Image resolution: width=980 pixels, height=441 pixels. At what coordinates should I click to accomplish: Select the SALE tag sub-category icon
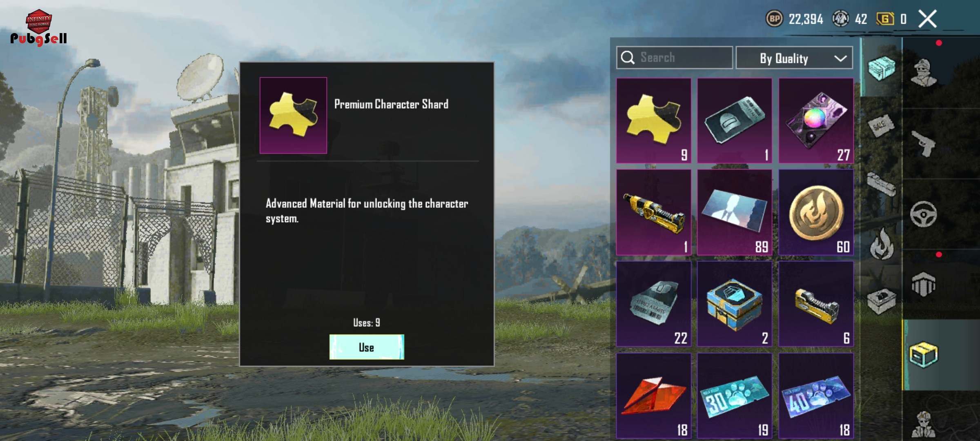(881, 125)
